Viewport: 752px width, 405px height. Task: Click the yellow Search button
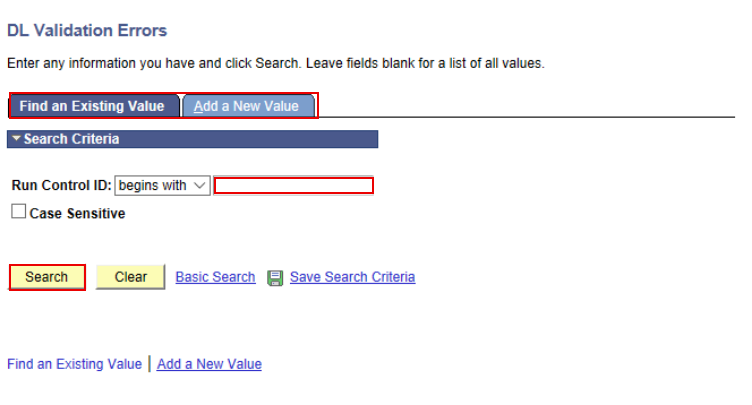pos(47,277)
